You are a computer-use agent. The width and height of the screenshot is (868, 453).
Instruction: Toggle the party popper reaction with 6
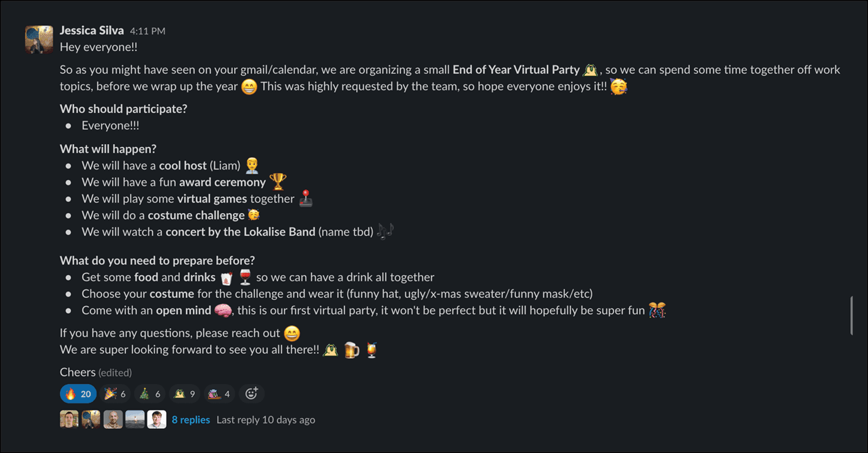coord(114,394)
